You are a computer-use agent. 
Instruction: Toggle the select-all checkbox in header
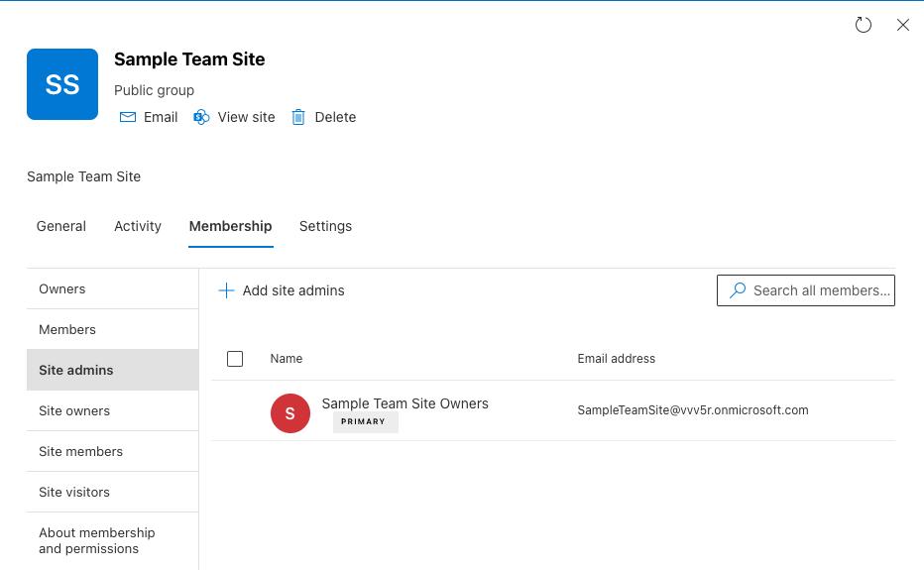(x=235, y=359)
